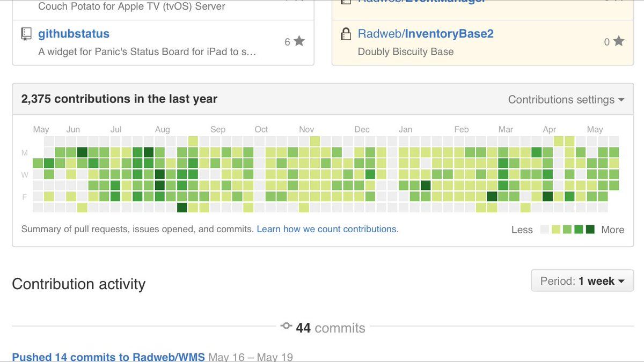Click the Feb month label on contribution graph
The width and height of the screenshot is (644, 362).
point(462,129)
